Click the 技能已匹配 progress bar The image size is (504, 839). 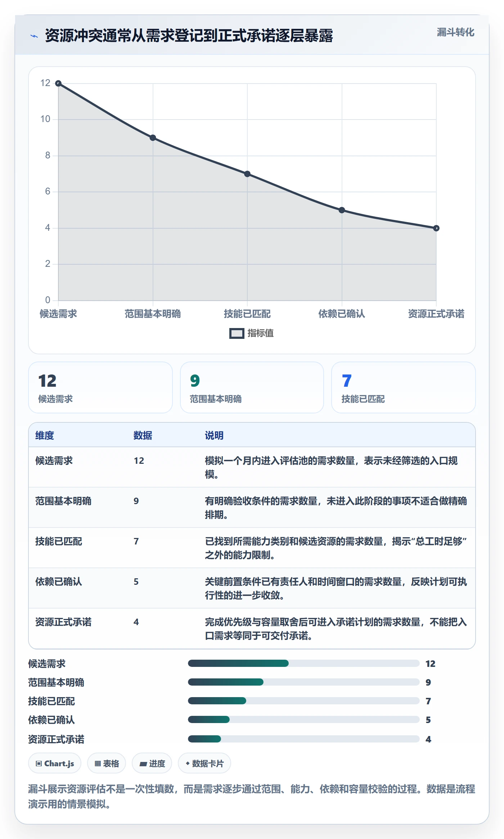(x=304, y=701)
